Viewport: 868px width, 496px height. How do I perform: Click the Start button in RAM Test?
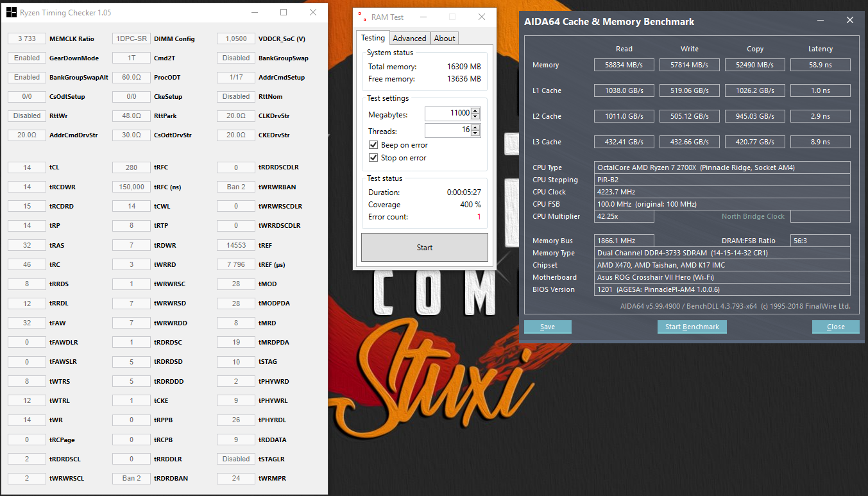point(425,248)
